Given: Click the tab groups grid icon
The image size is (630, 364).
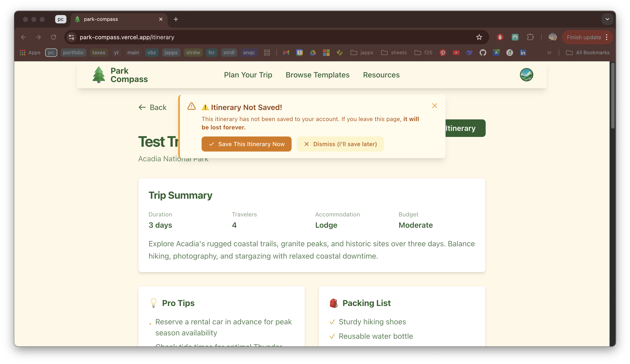Looking at the screenshot, I should click(267, 52).
